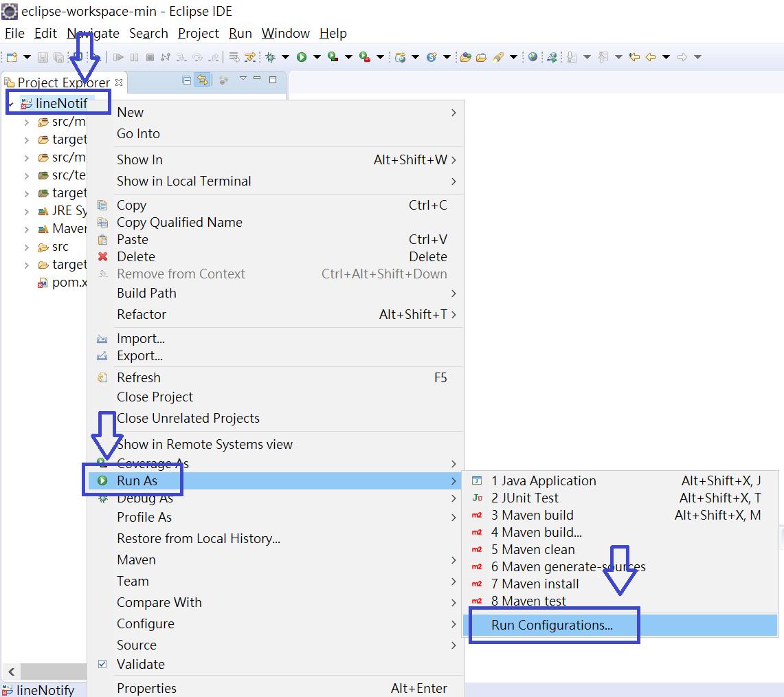Open the Search menu

[x=148, y=34]
